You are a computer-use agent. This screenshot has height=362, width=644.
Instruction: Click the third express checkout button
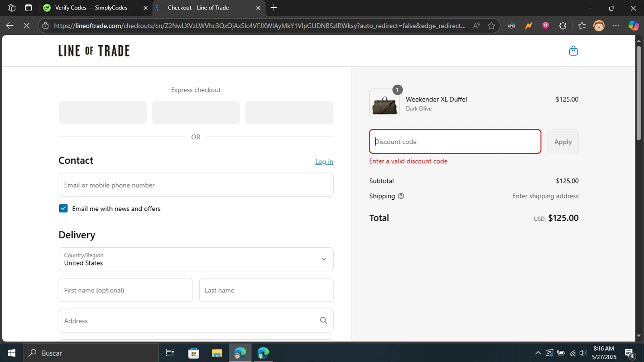[289, 113]
